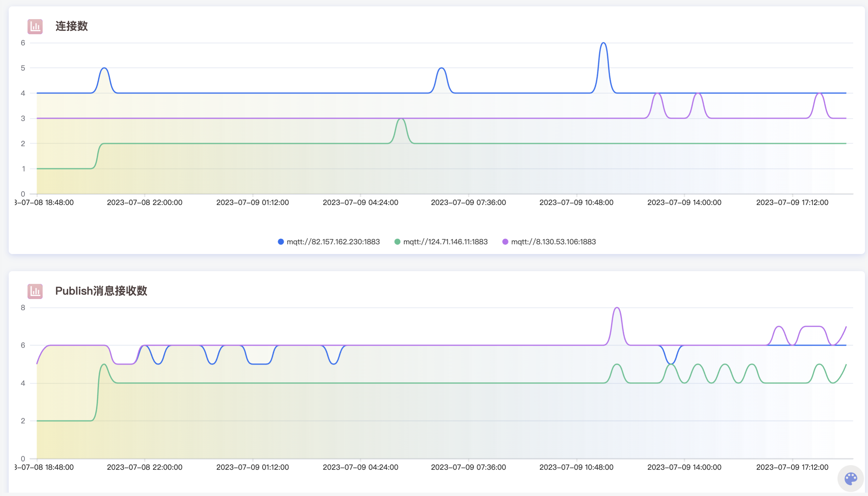Click the 2023-07-08 22:00:00 label under 连接数 chart
The image size is (868, 496).
tap(144, 202)
